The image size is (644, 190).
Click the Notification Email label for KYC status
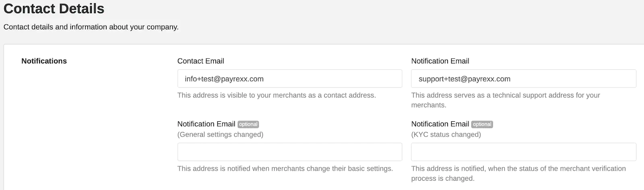click(x=440, y=124)
